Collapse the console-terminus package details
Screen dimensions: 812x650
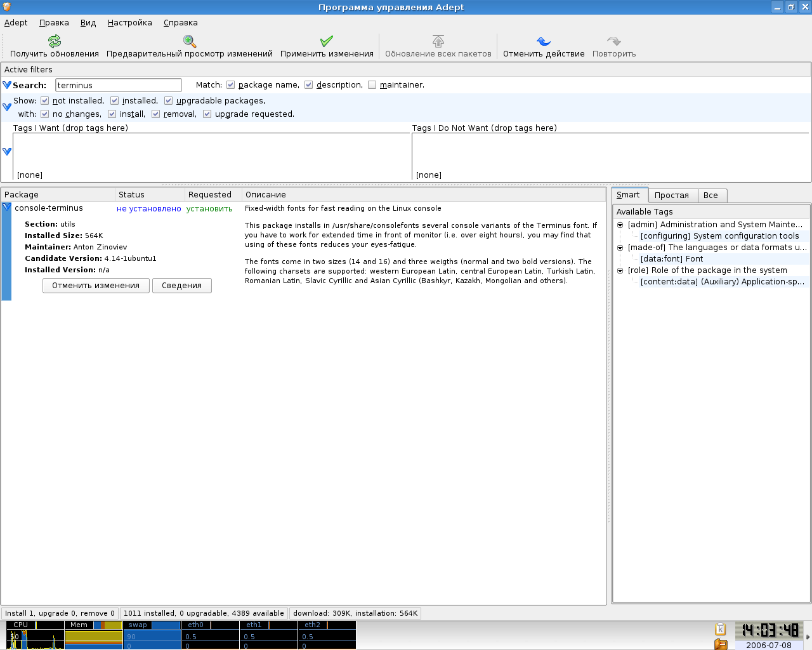pos(6,207)
